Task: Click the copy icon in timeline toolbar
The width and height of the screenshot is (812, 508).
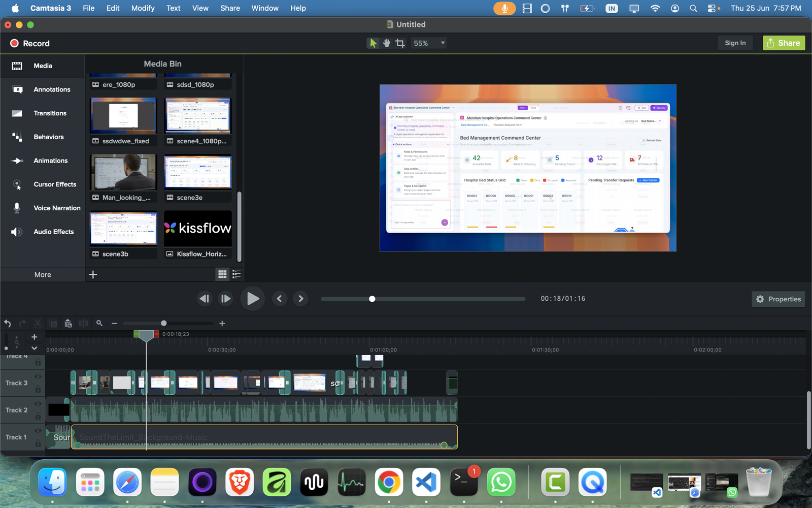Action: pyautogui.click(x=53, y=324)
